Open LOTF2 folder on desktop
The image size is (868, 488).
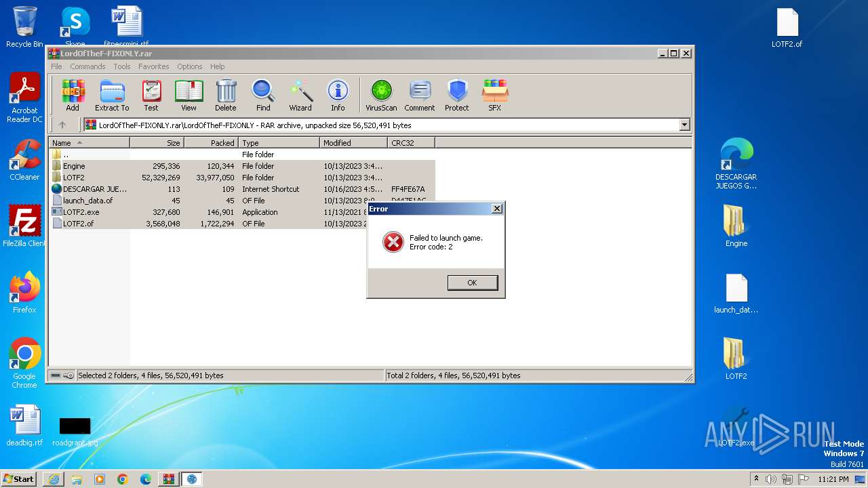[x=736, y=359]
